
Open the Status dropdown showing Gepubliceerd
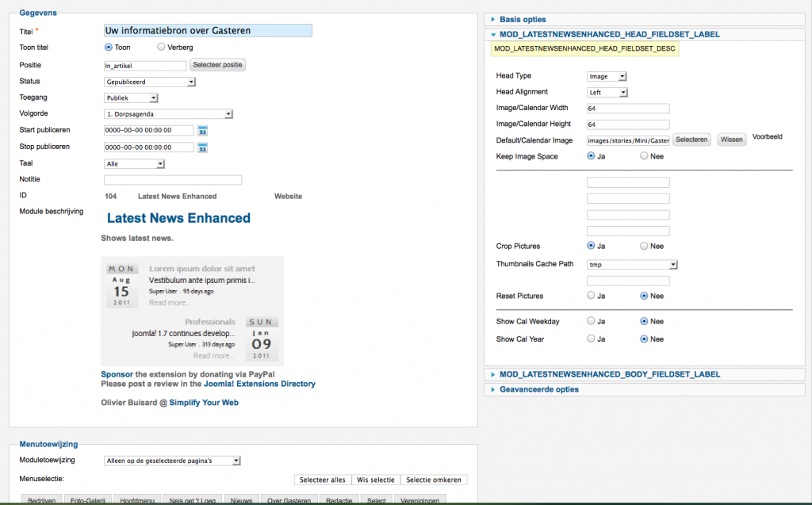(150, 82)
